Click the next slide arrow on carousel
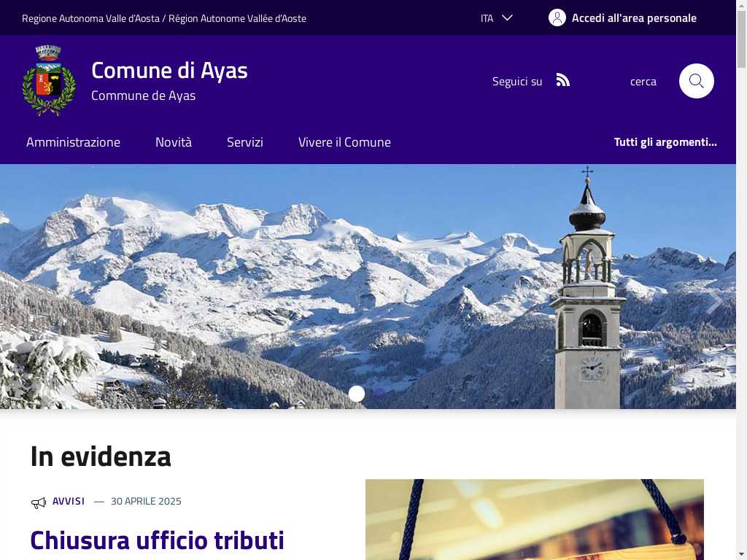Viewport: 747px width, 560px height. (713, 303)
